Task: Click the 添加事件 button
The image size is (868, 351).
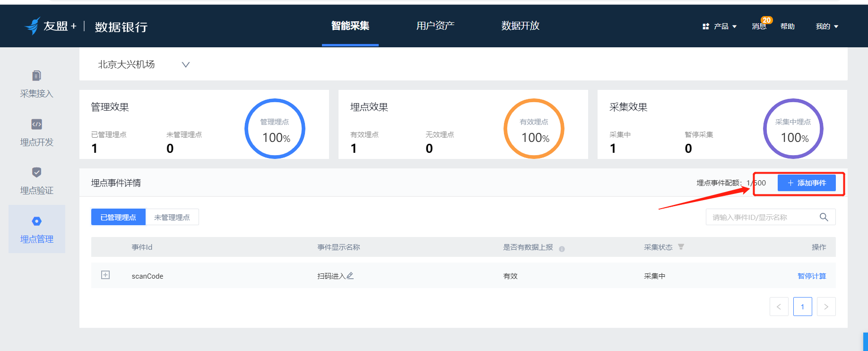Action: 807,183
